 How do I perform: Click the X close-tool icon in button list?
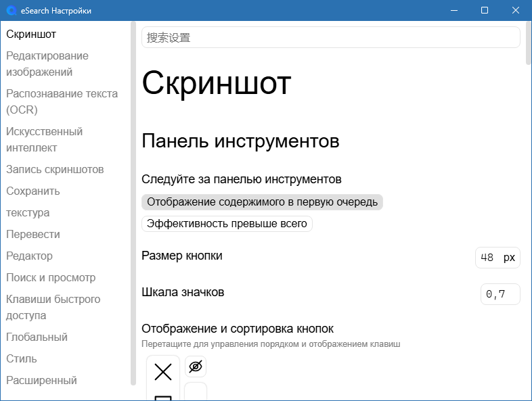(163, 372)
